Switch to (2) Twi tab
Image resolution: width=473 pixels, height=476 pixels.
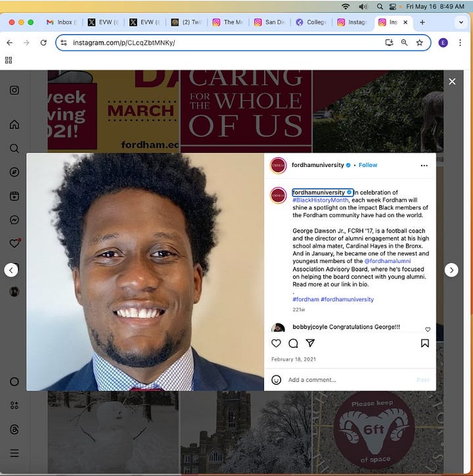[187, 22]
